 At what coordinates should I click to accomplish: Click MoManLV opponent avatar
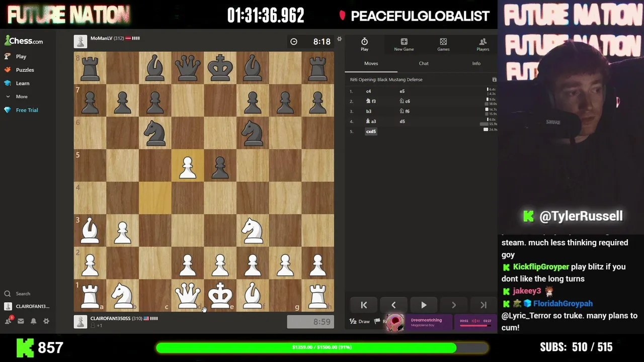pyautogui.click(x=80, y=41)
